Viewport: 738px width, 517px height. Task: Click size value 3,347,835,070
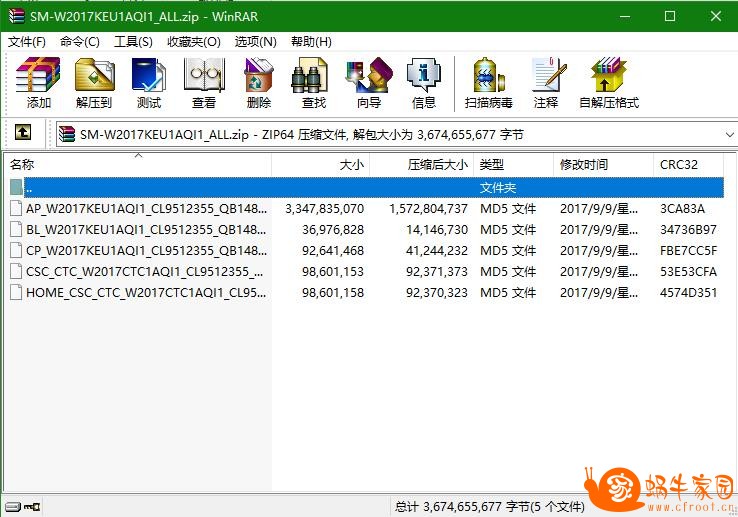(325, 209)
